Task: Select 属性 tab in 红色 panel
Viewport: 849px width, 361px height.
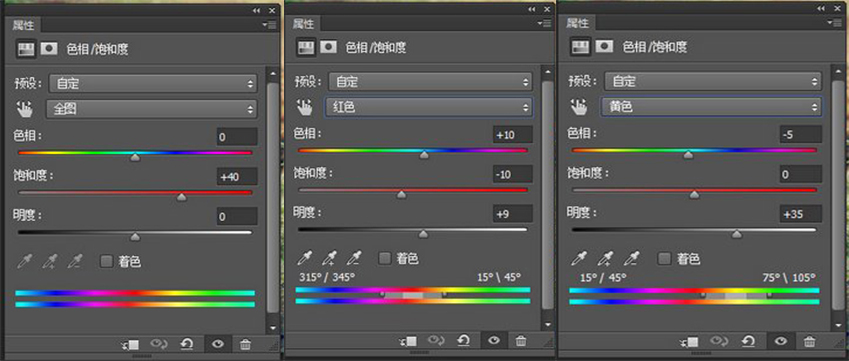Action: point(303,23)
